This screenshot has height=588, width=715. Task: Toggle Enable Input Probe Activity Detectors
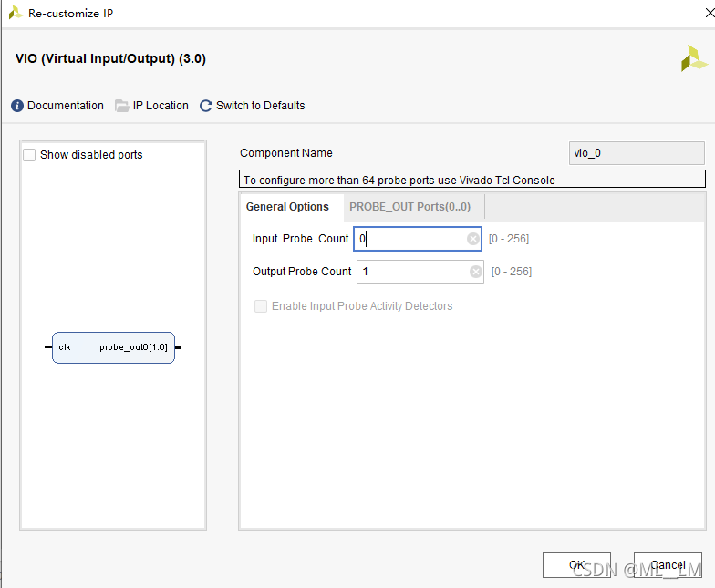pyautogui.click(x=261, y=306)
